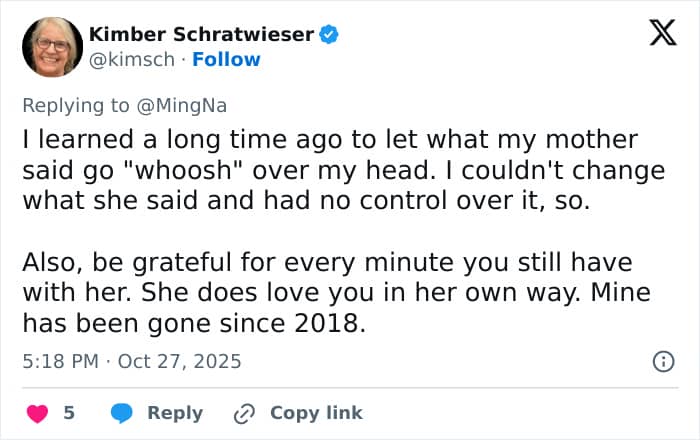Click the chain icon beside Copy link
The image size is (700, 440).
coord(245,412)
